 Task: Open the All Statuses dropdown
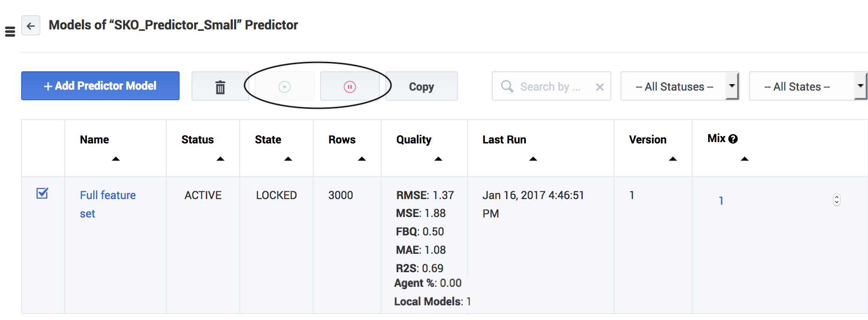(x=679, y=86)
